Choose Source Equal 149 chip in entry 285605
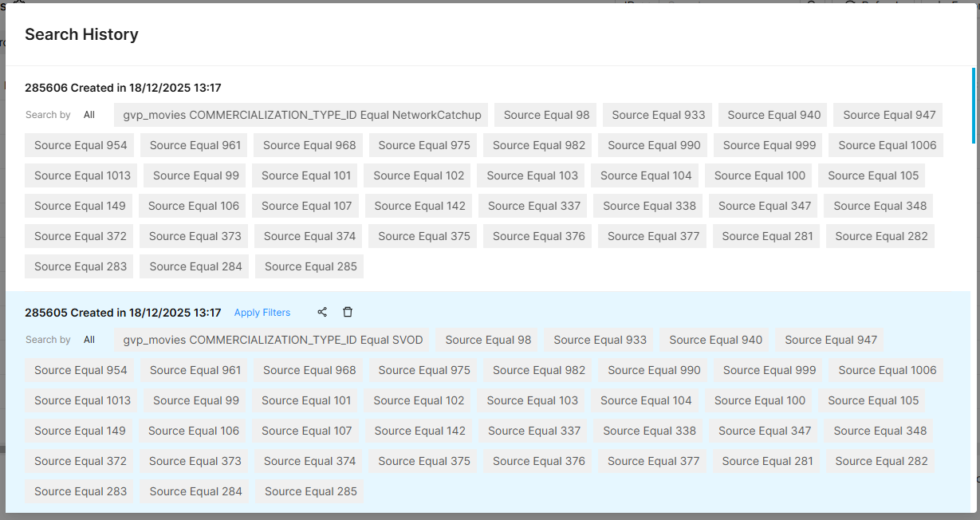The image size is (980, 520). coord(80,431)
